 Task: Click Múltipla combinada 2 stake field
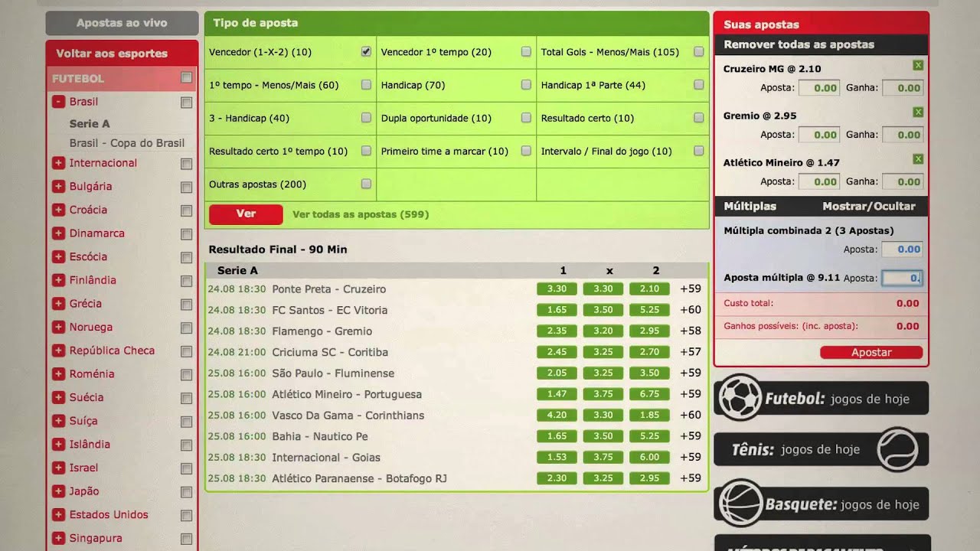tap(902, 249)
